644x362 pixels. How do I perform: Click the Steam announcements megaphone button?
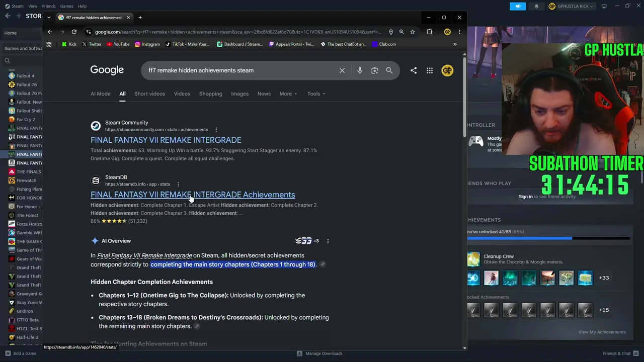pyautogui.click(x=518, y=6)
